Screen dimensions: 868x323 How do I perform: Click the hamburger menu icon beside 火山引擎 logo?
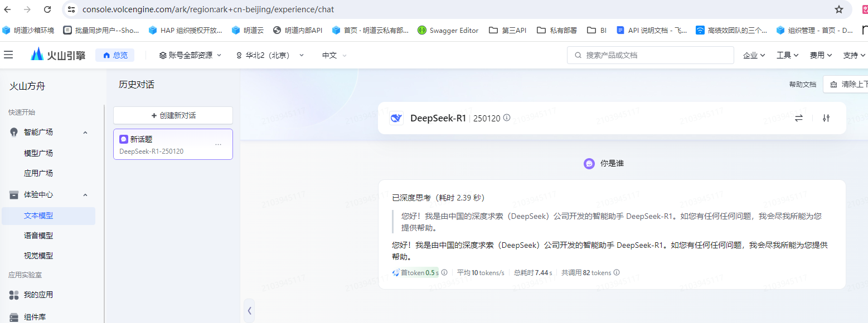8,55
